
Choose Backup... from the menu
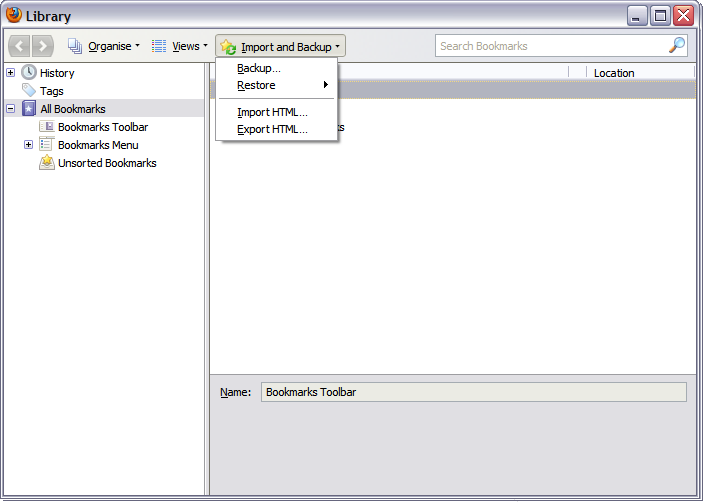point(277,68)
